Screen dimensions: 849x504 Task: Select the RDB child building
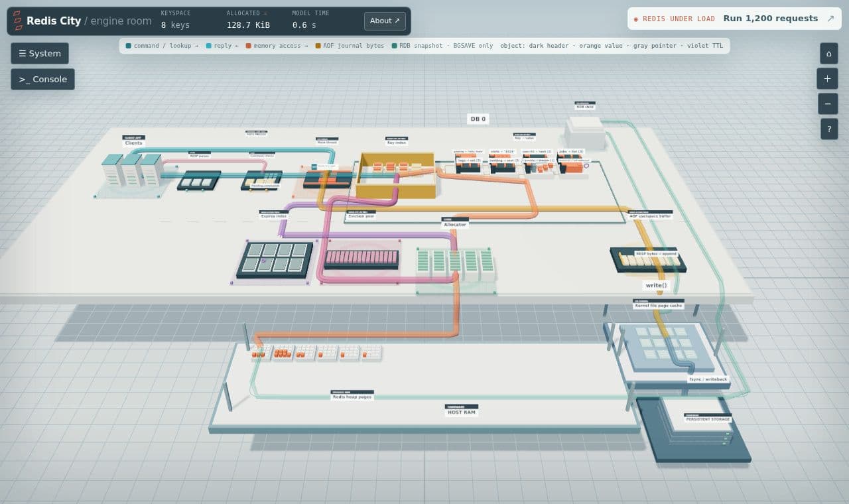pyautogui.click(x=585, y=132)
